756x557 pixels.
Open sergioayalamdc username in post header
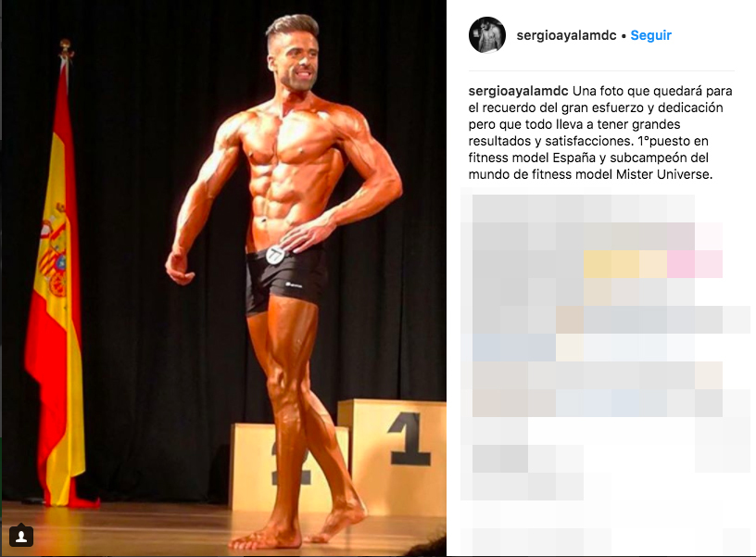click(566, 35)
